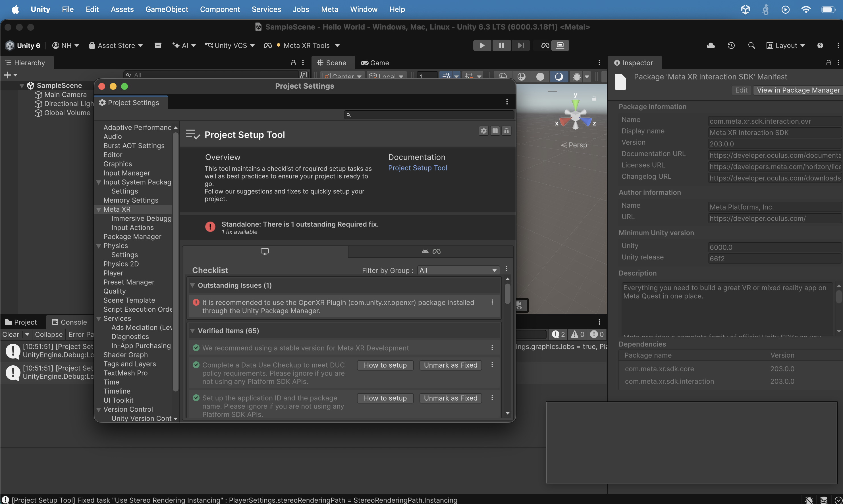Click How to setup for Data Use Checkup
843x504 pixels.
pos(385,365)
